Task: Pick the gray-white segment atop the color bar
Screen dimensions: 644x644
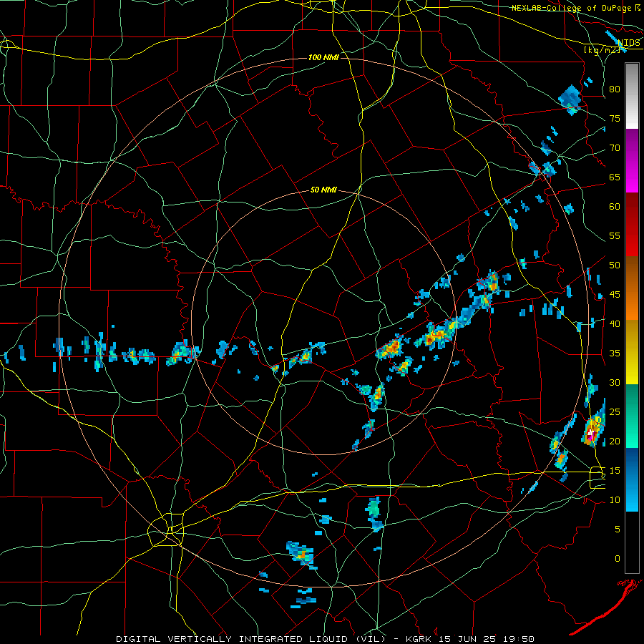Action: coord(632,96)
